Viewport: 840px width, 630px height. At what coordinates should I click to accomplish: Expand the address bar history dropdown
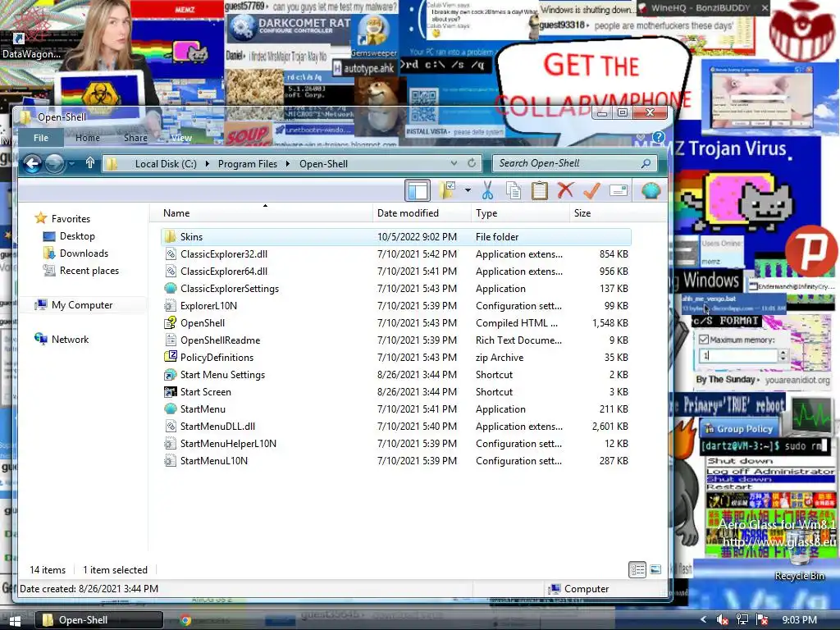pyautogui.click(x=454, y=163)
